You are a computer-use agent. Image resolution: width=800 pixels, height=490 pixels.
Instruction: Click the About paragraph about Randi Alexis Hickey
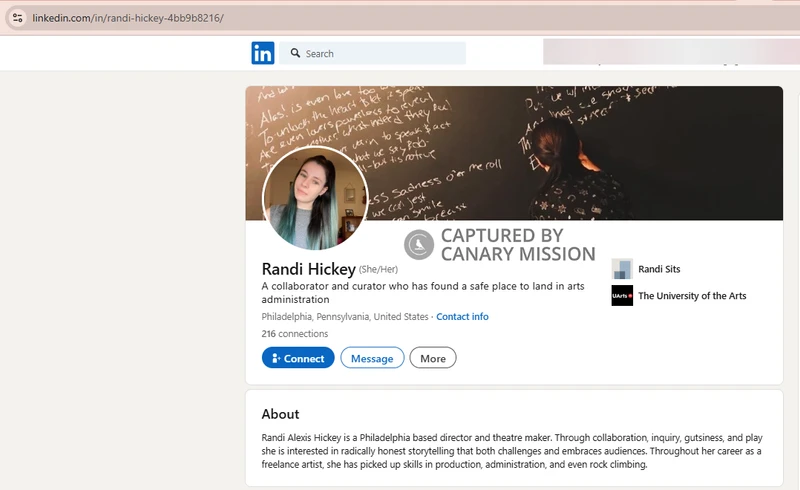point(512,451)
